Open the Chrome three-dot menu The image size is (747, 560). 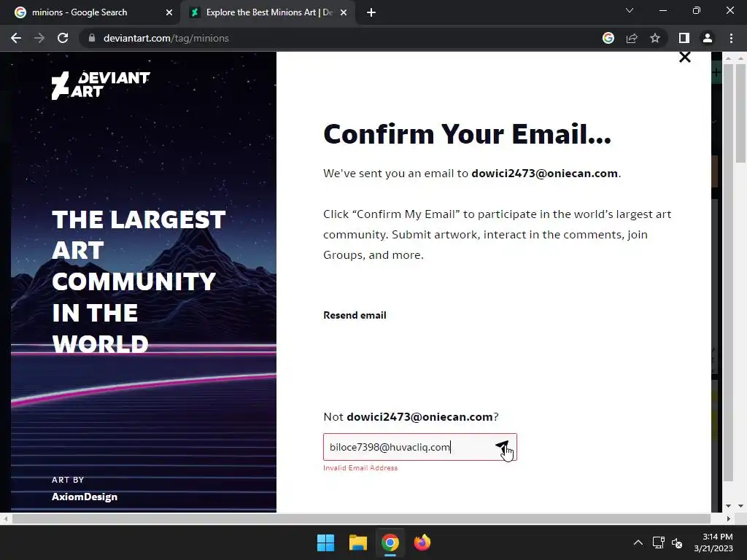click(x=731, y=38)
